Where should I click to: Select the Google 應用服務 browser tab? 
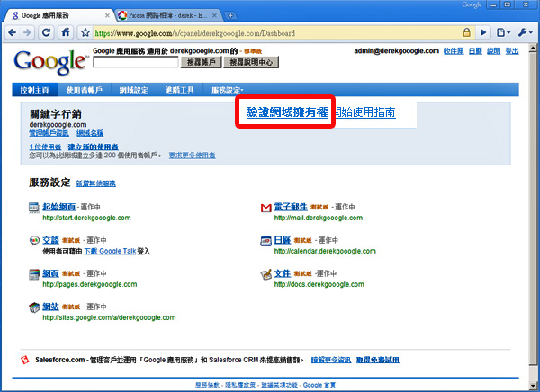58,15
